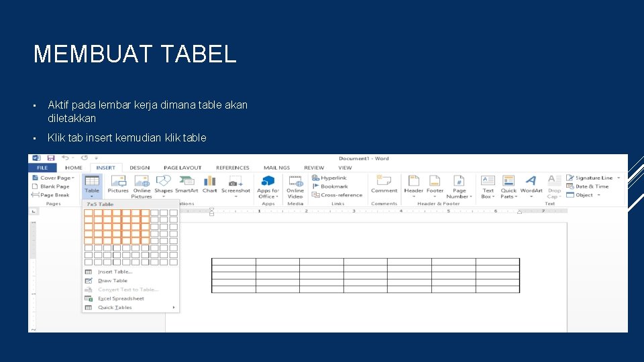Insert a SmartArt graphic
Viewport: 644px width, 362px height.
point(186,184)
